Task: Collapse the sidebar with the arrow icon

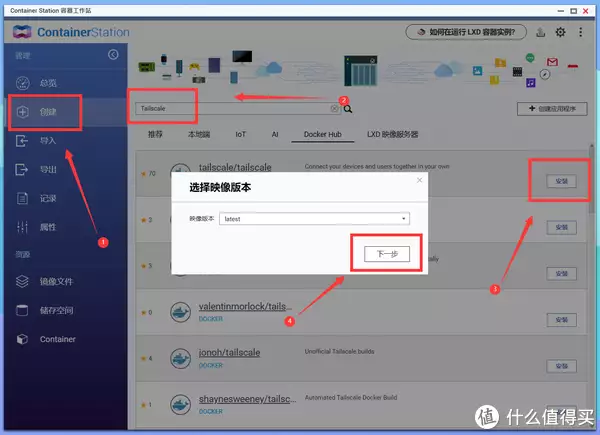Action: point(113,55)
